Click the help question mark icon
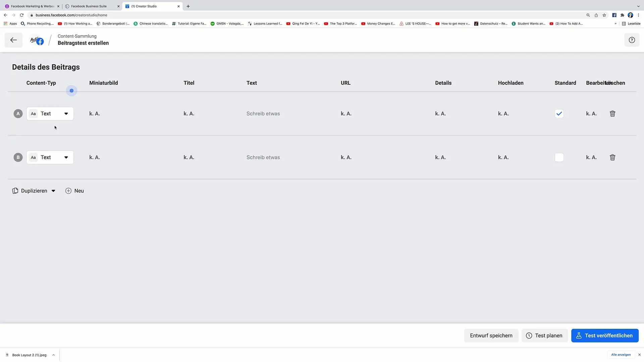 [x=632, y=40]
